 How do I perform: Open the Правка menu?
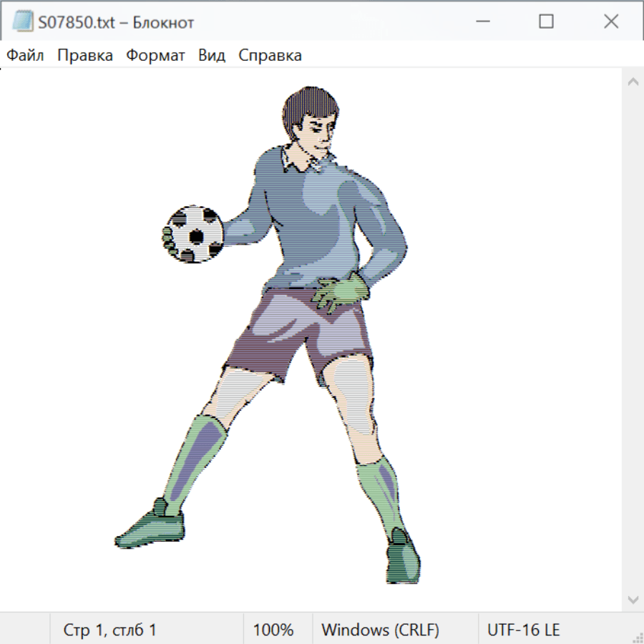tap(85, 56)
